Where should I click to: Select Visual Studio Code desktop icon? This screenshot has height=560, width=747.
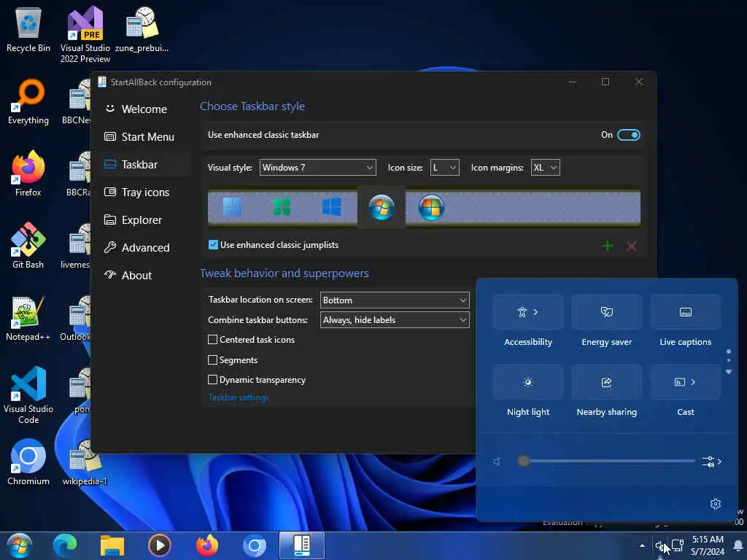point(28,395)
